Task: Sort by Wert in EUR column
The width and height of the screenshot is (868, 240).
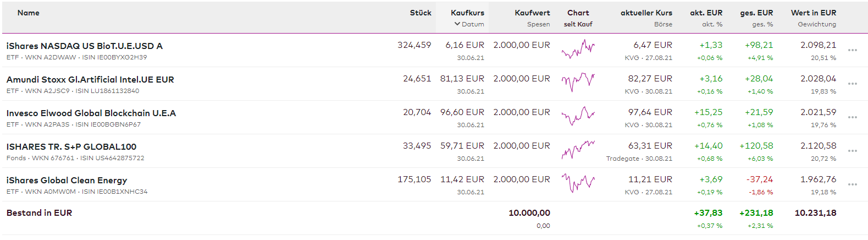Action: click(813, 13)
